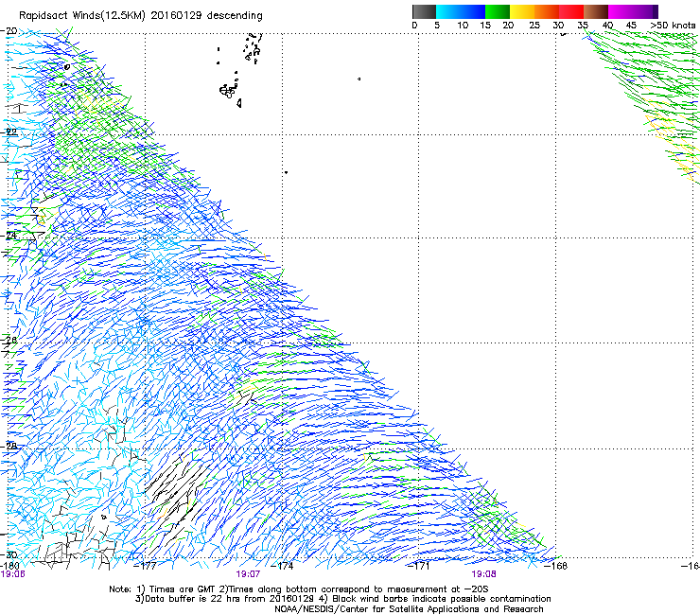The height and width of the screenshot is (615, 700).
Task: Click the -168 longitude label
Action: [556, 566]
